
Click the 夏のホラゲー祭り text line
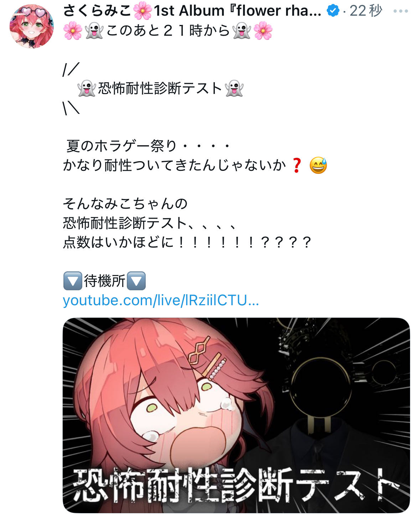click(x=148, y=146)
